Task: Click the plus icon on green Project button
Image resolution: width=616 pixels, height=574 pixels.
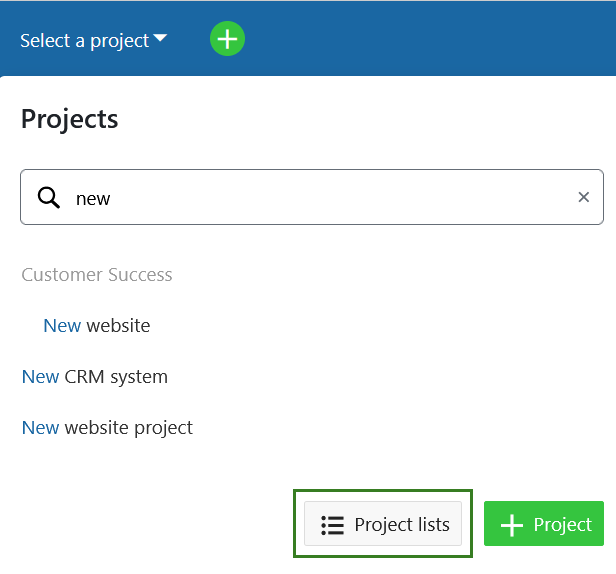Action: (512, 525)
